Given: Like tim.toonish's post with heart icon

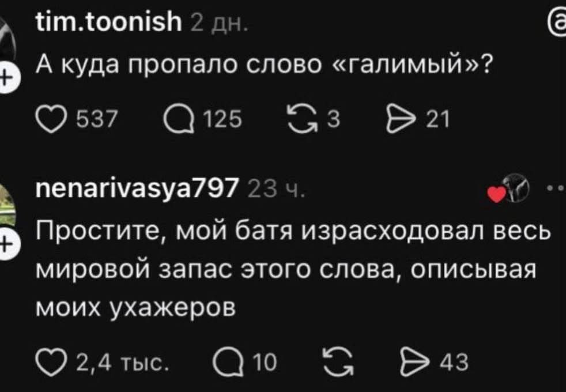Looking at the screenshot, I should 51,119.
